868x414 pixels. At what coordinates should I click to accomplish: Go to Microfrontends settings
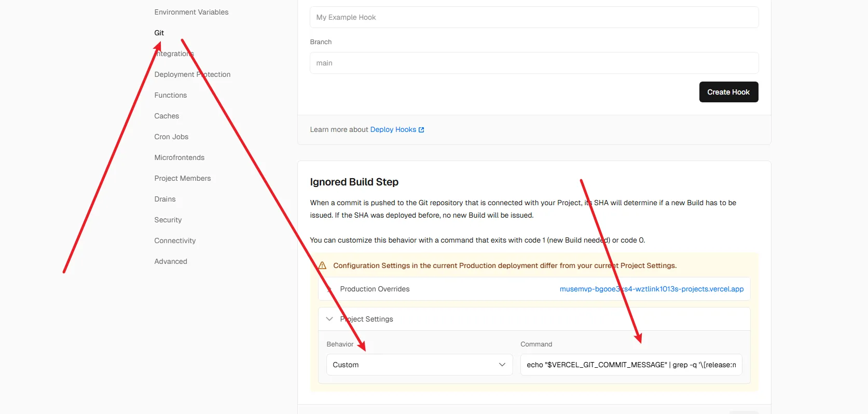pyautogui.click(x=180, y=157)
